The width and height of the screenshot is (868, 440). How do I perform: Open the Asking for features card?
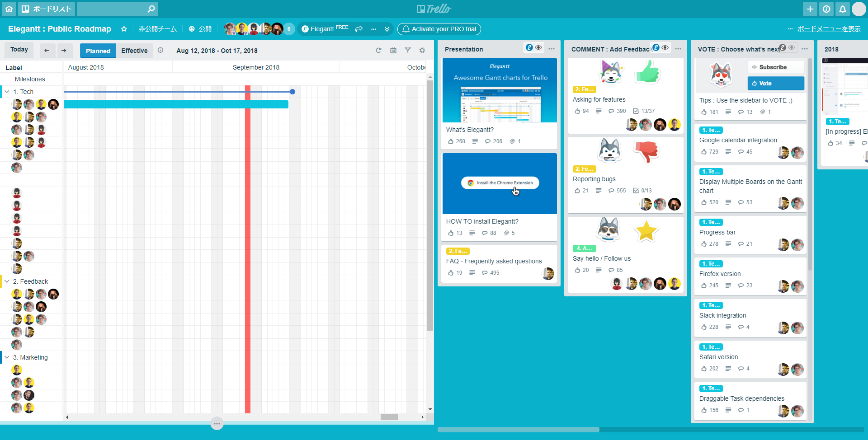coord(626,96)
